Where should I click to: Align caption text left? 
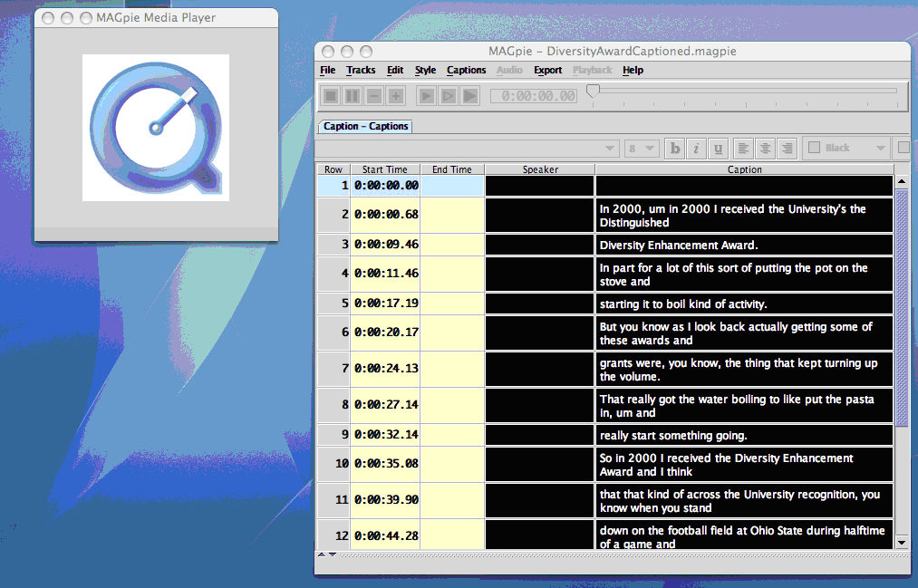coord(743,149)
